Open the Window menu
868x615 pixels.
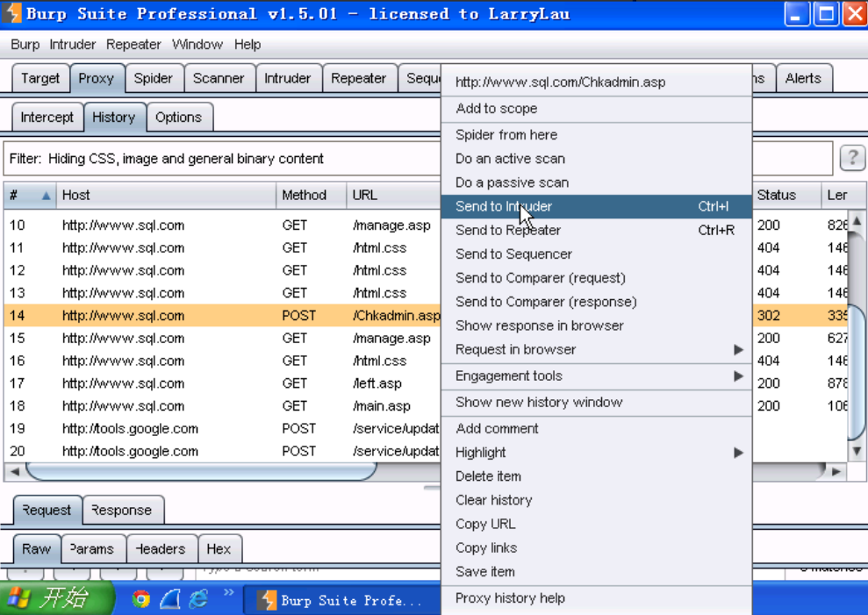point(197,44)
